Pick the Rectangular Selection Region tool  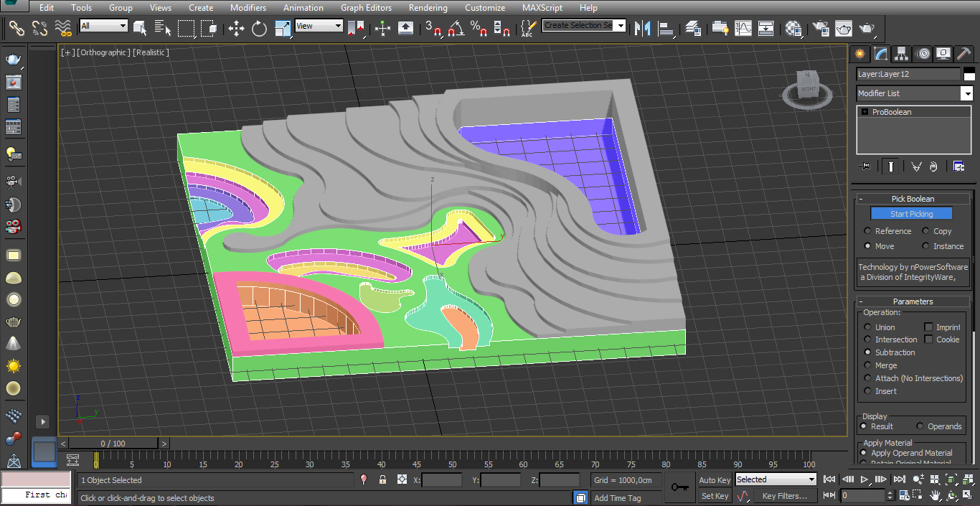(x=186, y=28)
